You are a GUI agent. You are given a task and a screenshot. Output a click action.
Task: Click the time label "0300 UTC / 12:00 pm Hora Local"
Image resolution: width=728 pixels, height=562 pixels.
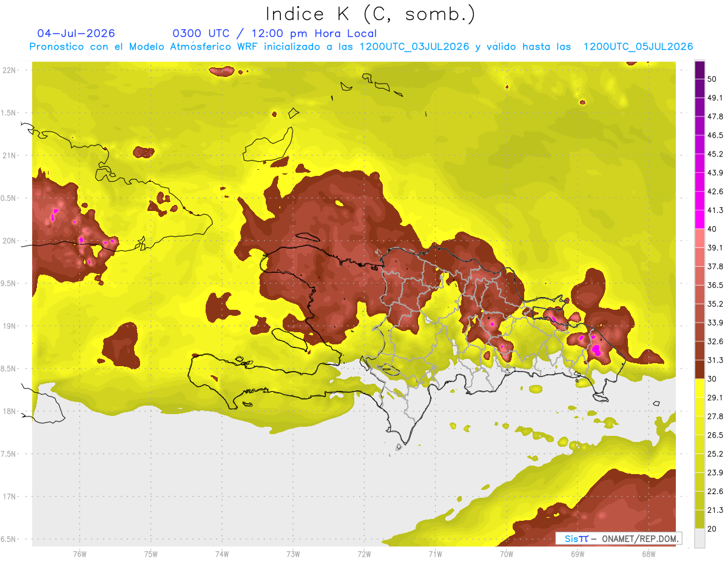click(274, 33)
